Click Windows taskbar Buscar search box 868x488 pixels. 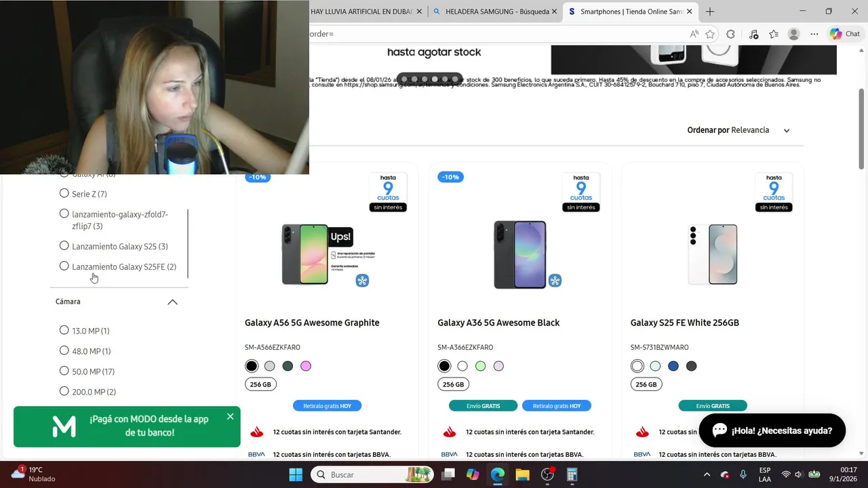pyautogui.click(x=373, y=474)
